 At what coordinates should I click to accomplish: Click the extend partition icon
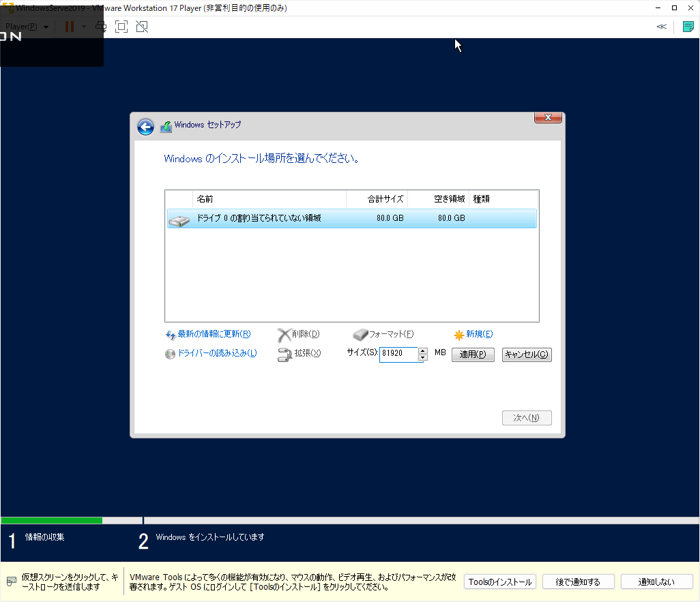point(285,355)
